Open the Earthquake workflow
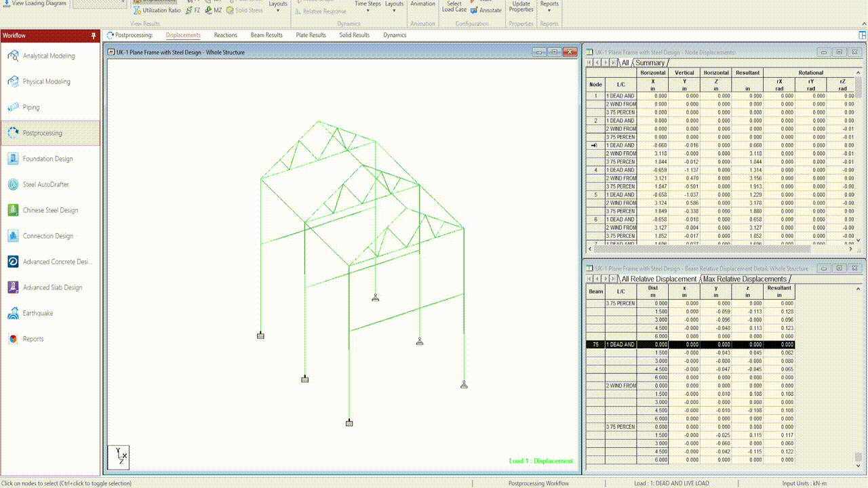This screenshot has width=868, height=488. click(x=37, y=313)
